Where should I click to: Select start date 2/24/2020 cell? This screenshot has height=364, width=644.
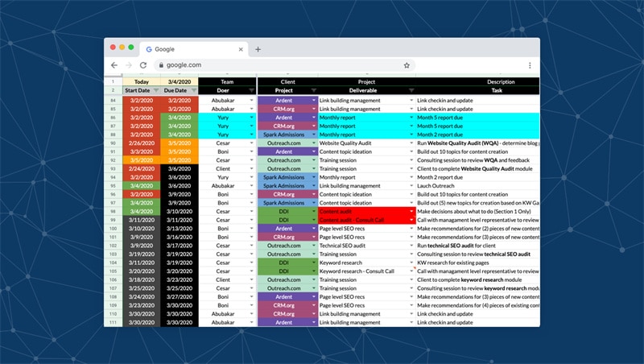coord(142,168)
